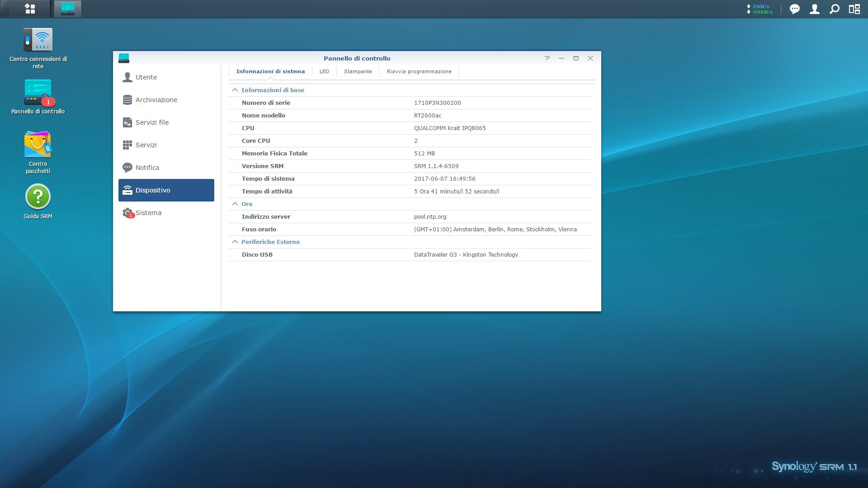Click the user account options icon
868x488 pixels.
click(x=814, y=9)
